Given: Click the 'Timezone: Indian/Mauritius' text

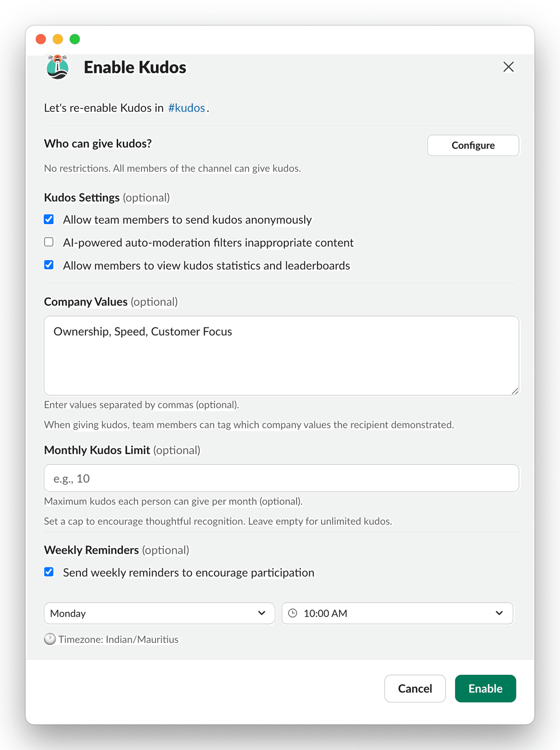Looking at the screenshot, I should point(119,639).
